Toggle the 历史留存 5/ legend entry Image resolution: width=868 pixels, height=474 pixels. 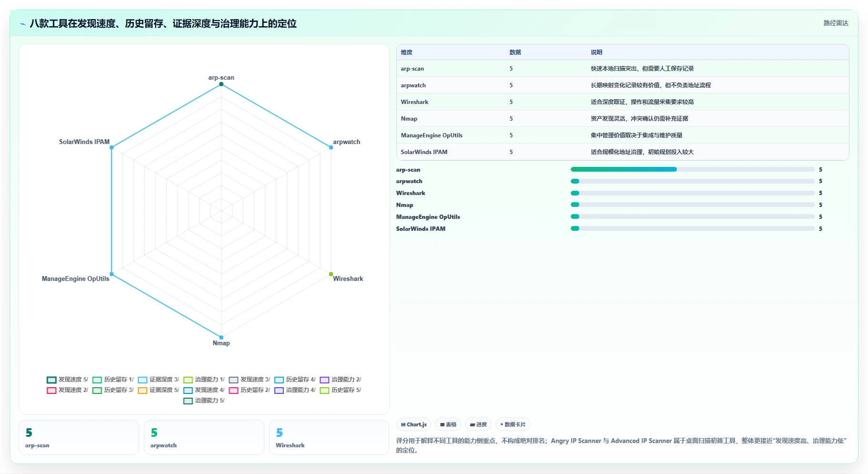[340, 390]
